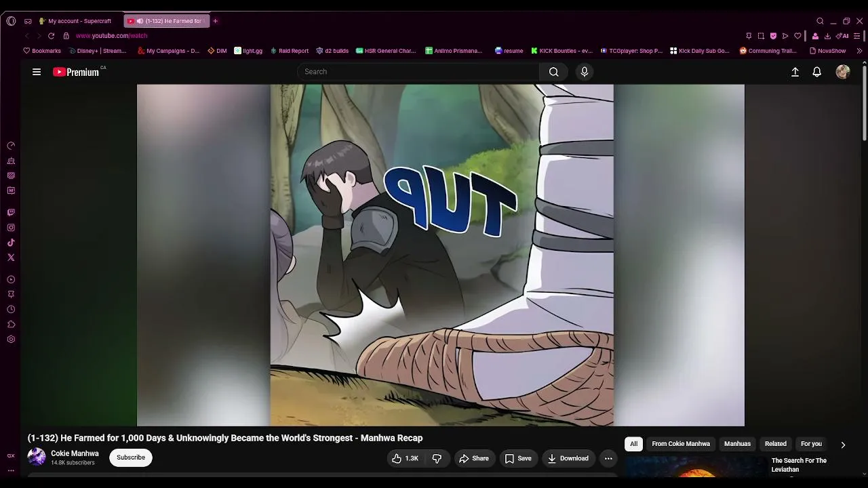The height and width of the screenshot is (488, 868).
Task: Open Settings gear in the Opera sidebar
Action: [x=11, y=339]
